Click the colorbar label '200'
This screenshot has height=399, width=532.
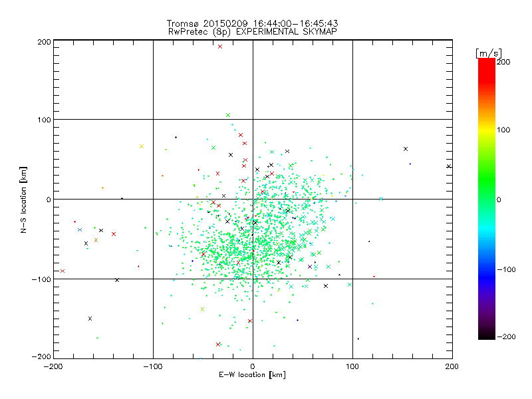point(503,62)
